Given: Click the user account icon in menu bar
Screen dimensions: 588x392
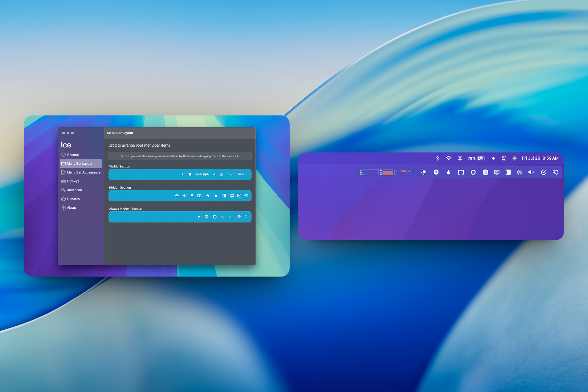Looking at the screenshot, I should pos(460,158).
